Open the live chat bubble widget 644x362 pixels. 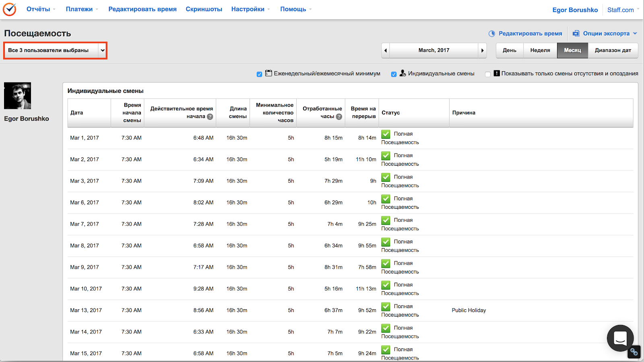coord(620,338)
